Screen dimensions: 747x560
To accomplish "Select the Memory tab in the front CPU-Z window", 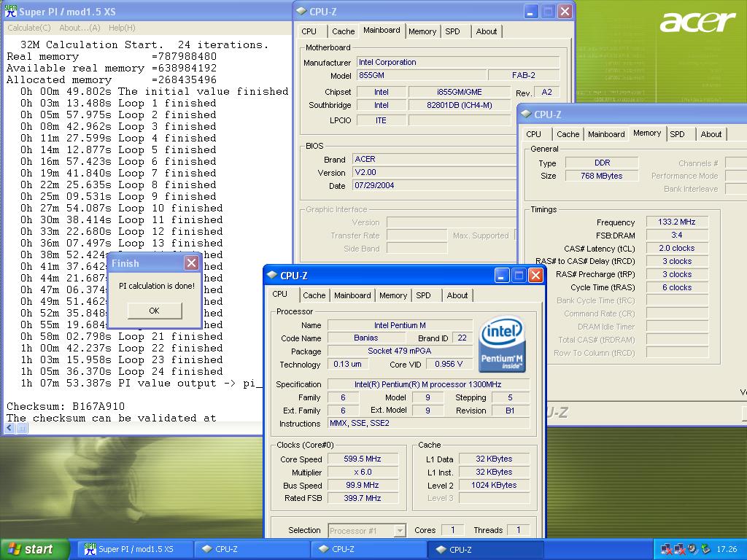I will [x=393, y=295].
